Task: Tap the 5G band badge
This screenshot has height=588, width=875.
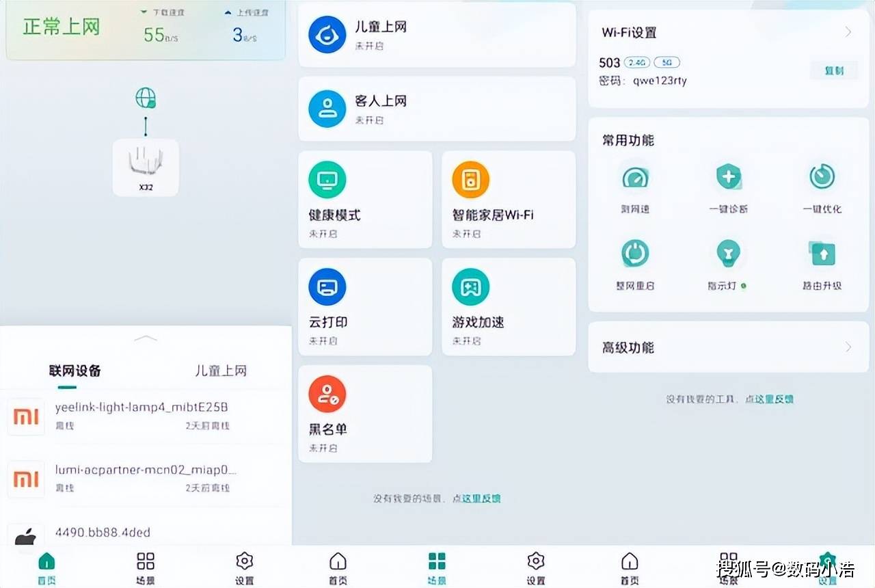Action: (667, 63)
